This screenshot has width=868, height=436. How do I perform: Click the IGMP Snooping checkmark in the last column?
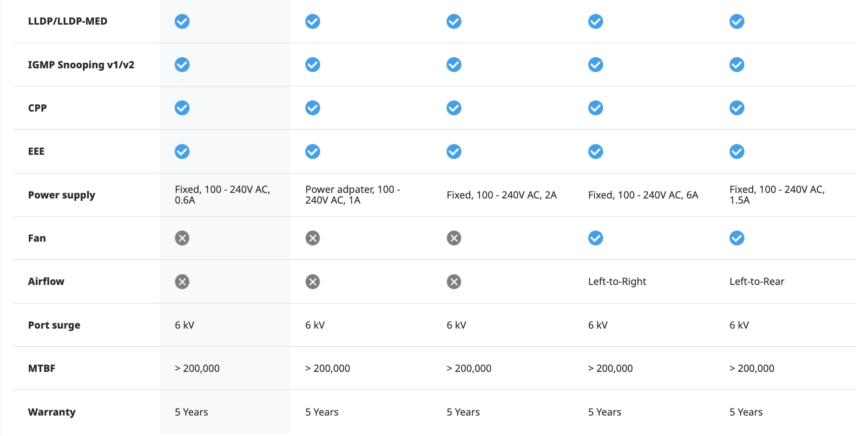click(x=736, y=65)
